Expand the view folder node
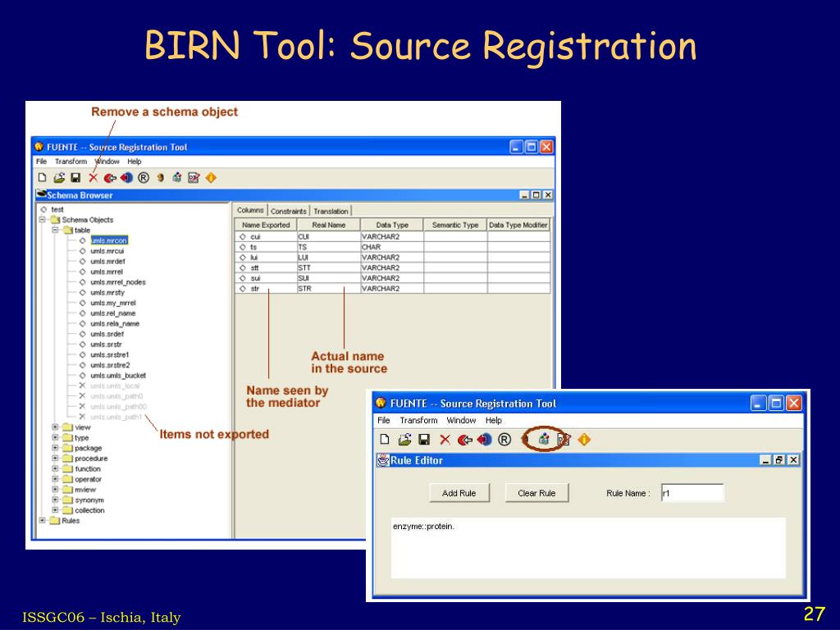 click(55, 427)
